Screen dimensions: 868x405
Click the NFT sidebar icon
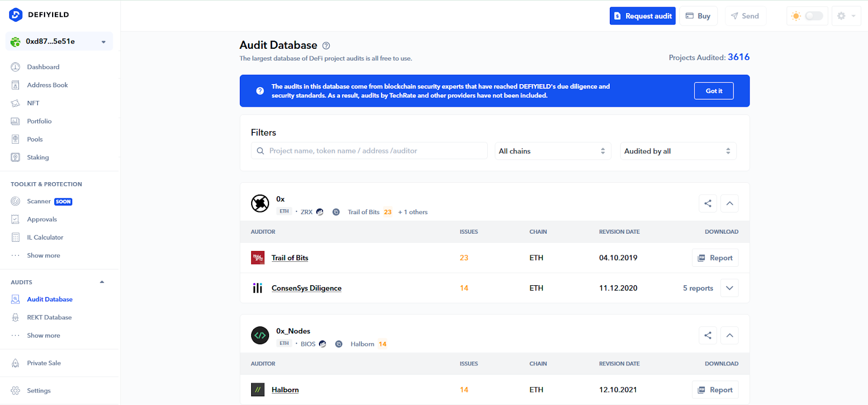tap(16, 103)
